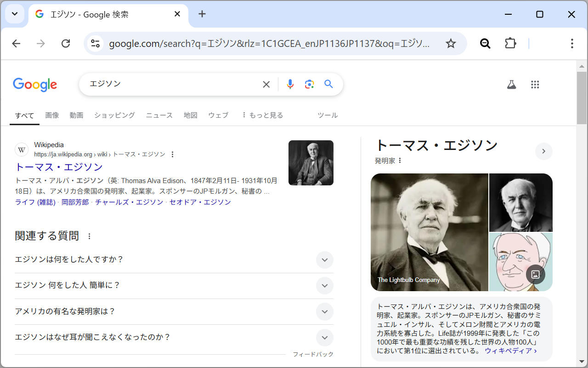Open the チャールズ・エジソン sublink

coord(129,202)
